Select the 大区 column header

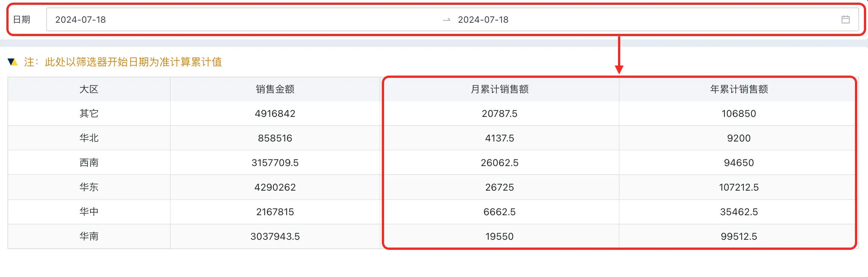(x=89, y=89)
